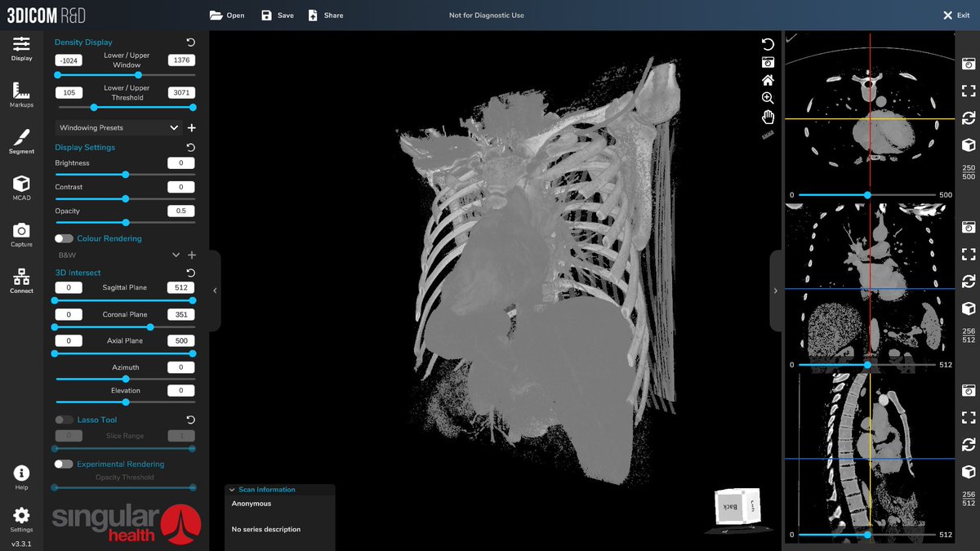Expand the coronal view to fullscreen
980x551 pixels.
click(969, 254)
